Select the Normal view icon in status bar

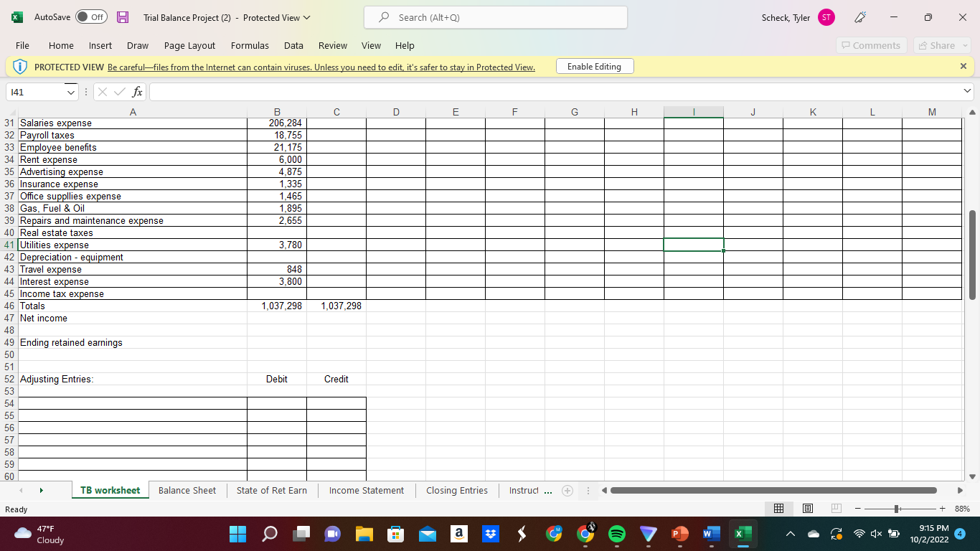point(778,508)
